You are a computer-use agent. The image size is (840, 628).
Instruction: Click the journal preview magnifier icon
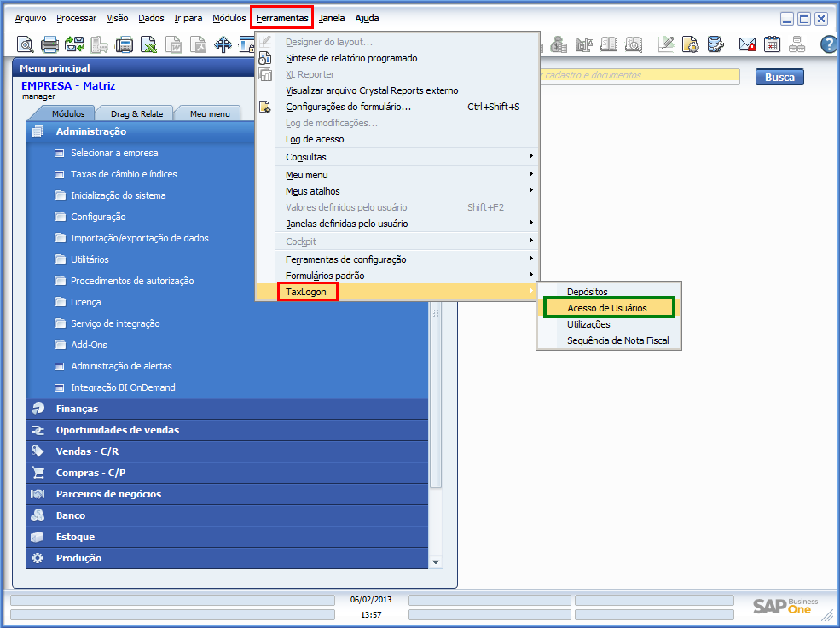(x=634, y=44)
